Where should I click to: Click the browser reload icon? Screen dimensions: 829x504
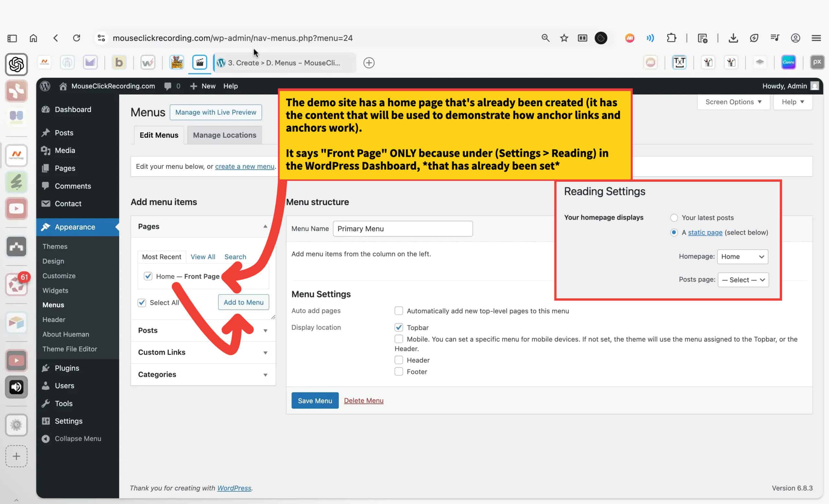[x=77, y=38]
